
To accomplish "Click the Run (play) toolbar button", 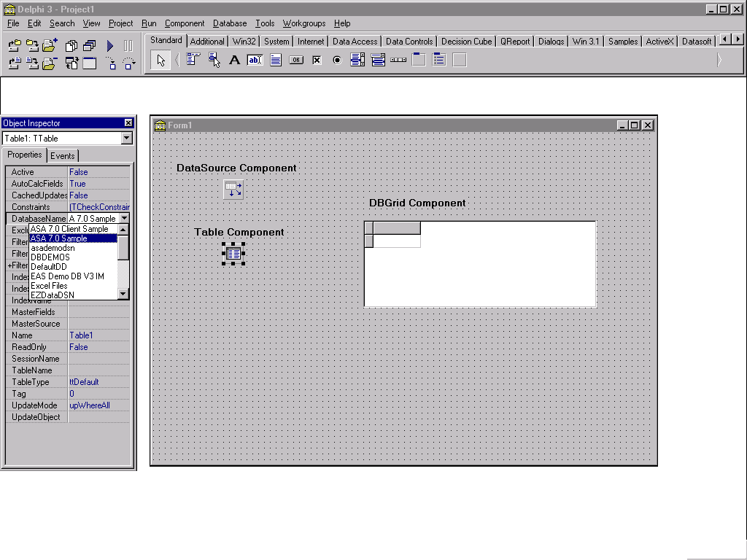I will coord(110,46).
